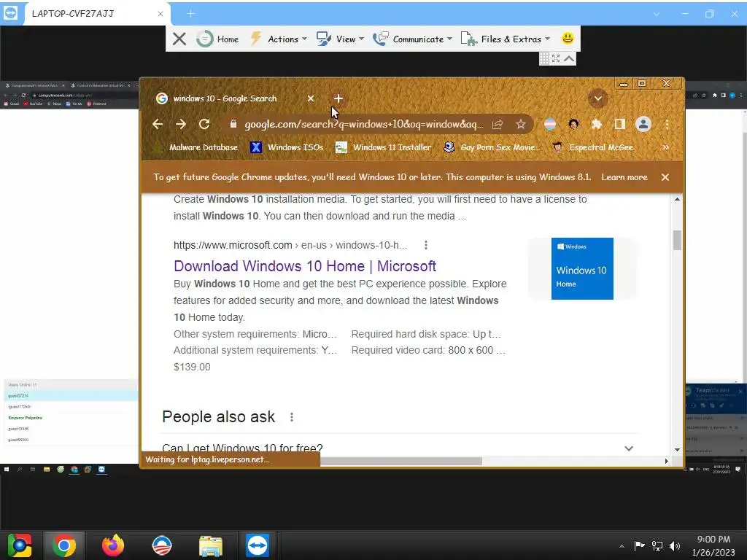This screenshot has height=560, width=747.
Task: Open File Explorer on the local taskbar
Action: tap(211, 545)
